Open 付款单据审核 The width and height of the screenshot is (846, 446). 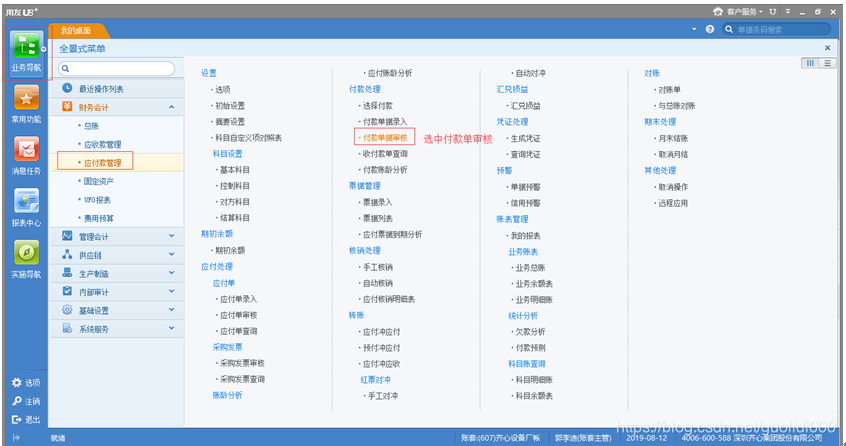[x=385, y=138]
